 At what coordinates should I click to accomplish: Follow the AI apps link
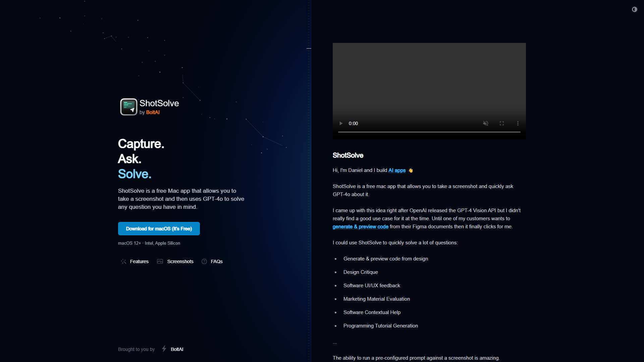(x=397, y=170)
